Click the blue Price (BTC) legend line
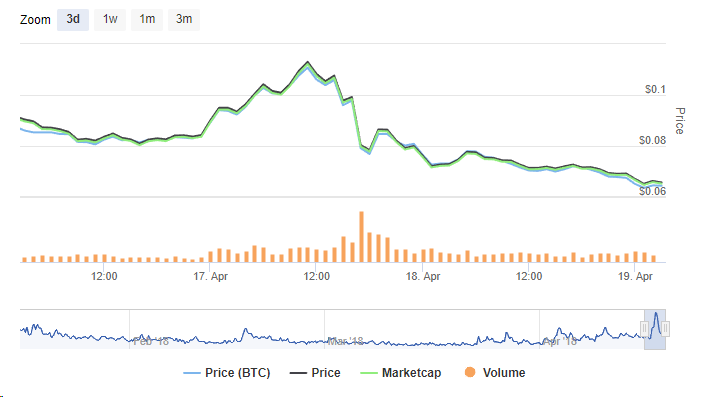Screen dimensions: 701x397 click(192, 373)
